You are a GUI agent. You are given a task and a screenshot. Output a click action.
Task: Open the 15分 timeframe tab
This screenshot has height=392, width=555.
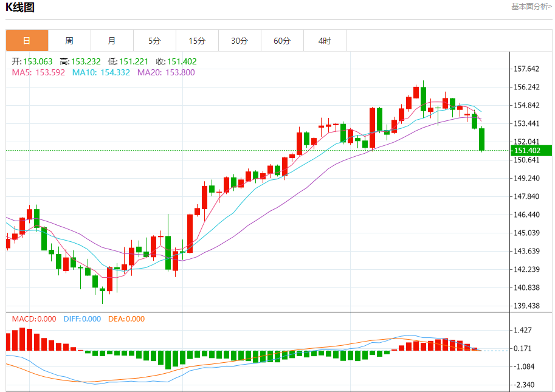click(x=197, y=41)
